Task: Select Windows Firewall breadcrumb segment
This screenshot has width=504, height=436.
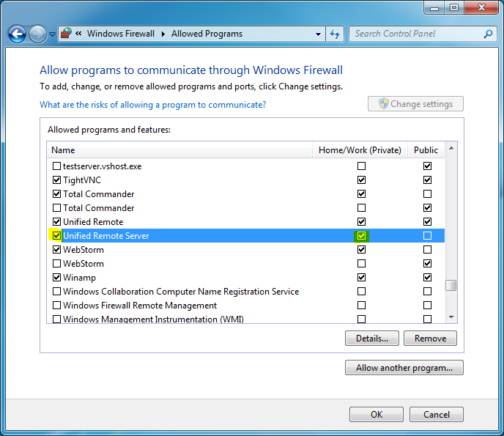Action: [x=121, y=34]
